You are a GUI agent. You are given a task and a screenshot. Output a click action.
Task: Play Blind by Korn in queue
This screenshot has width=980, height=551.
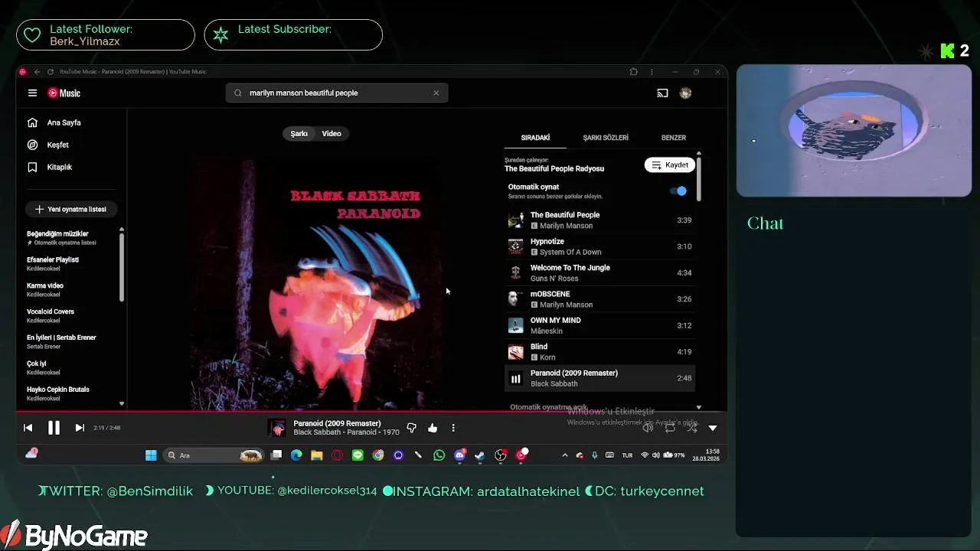click(599, 352)
